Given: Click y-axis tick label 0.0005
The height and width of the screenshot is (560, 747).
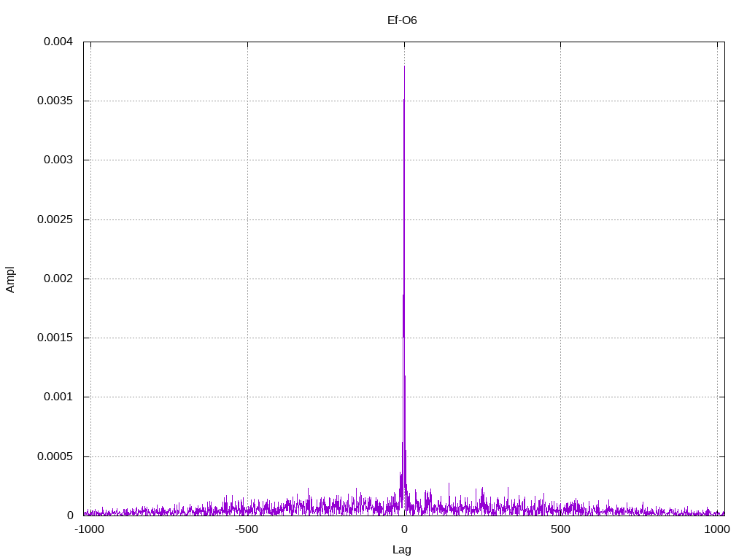Looking at the screenshot, I should [x=55, y=456].
